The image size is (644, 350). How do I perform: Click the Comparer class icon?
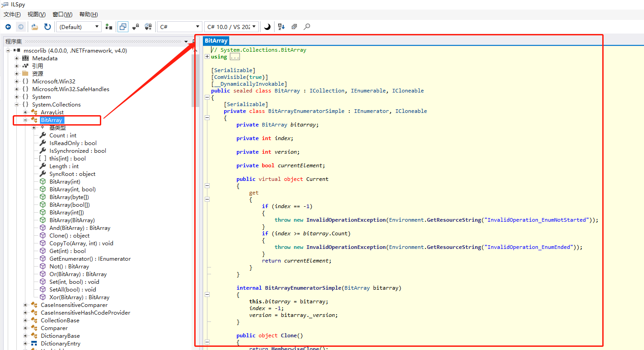tap(34, 328)
